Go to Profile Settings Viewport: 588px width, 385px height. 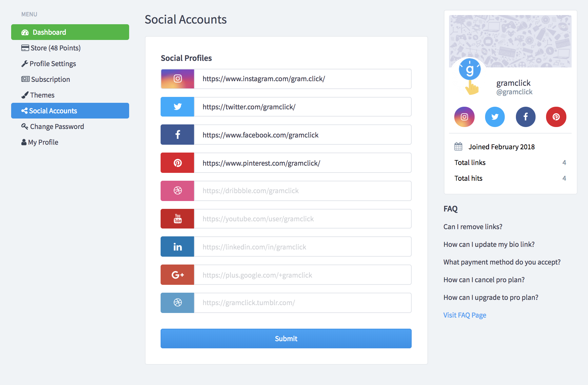pos(70,64)
